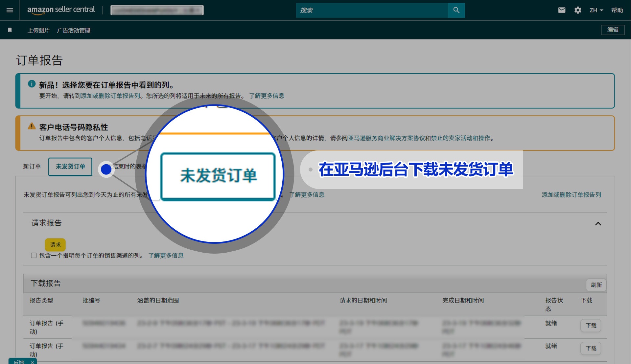The width and height of the screenshot is (631, 364).
Task: Open the ZH language dropdown
Action: pyautogui.click(x=596, y=10)
